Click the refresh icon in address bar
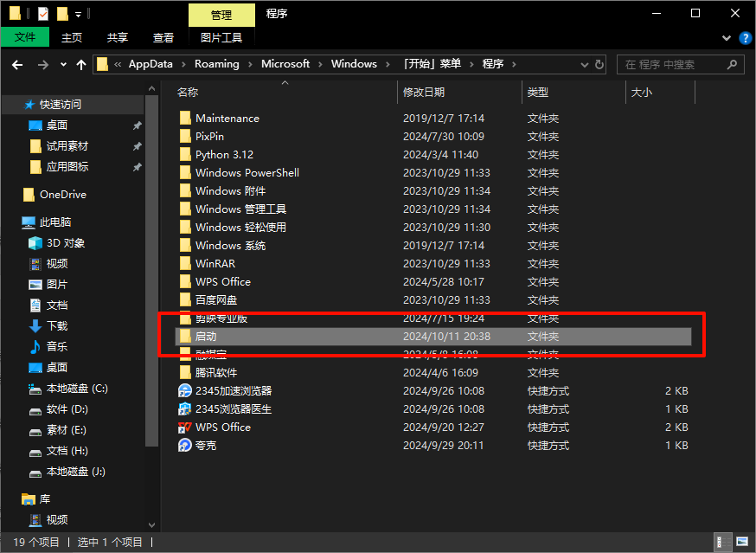Screen dimensions: 756x553 click(599, 64)
